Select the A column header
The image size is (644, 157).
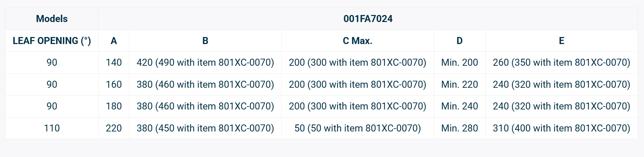[114, 41]
